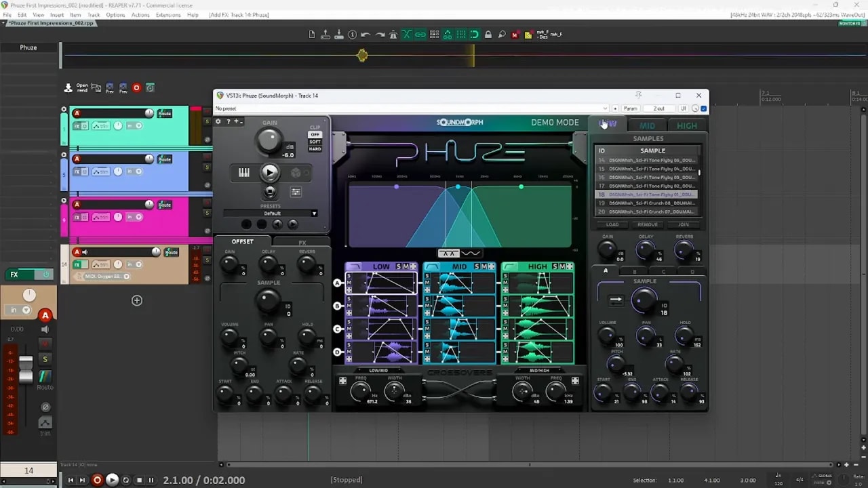This screenshot has height=488, width=868.
Task: Randomize the LOW band with its dice icon
Action: point(414,266)
